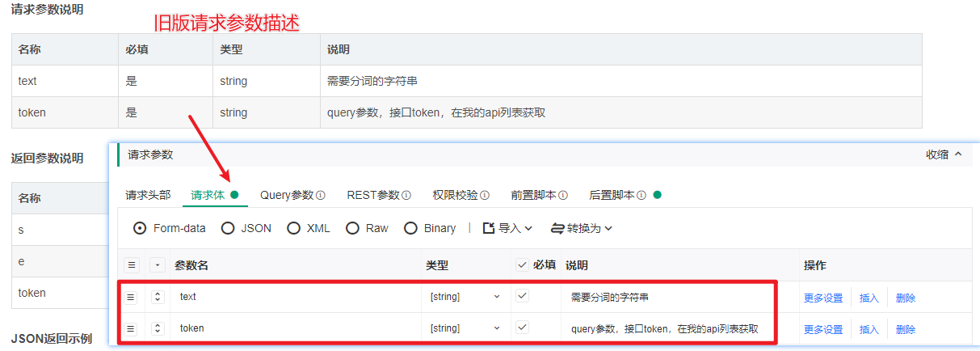Switch to the 后置脚本 tab
The height and width of the screenshot is (351, 980).
point(612,195)
